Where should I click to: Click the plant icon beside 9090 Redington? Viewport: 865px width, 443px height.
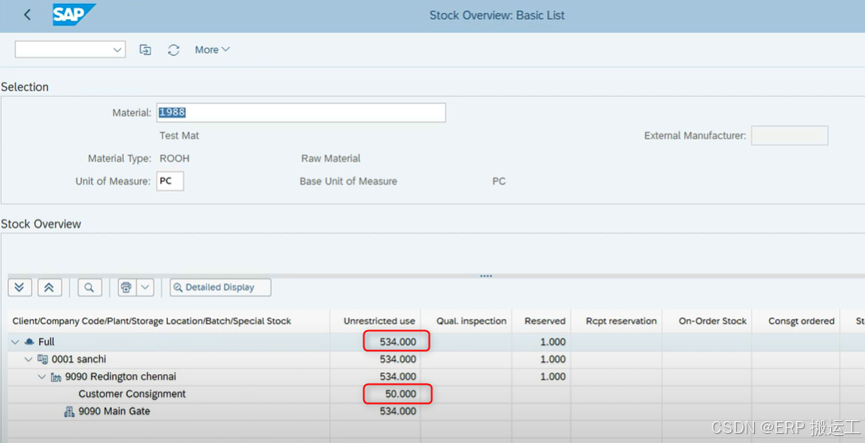pos(56,377)
